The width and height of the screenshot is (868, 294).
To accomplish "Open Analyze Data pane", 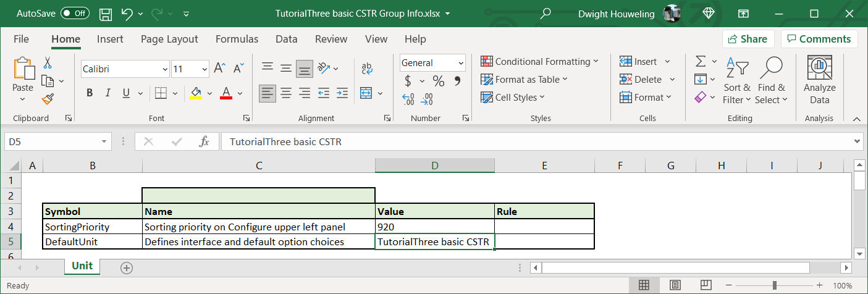I will coord(819,80).
